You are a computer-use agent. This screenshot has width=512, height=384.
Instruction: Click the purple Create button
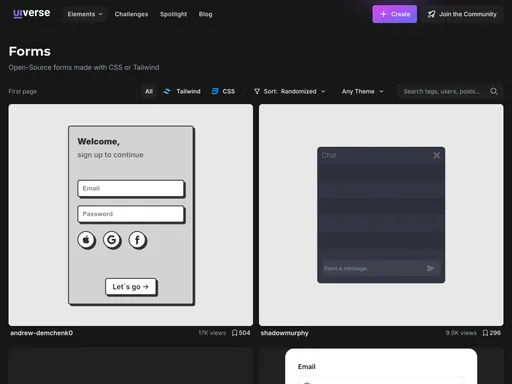tap(395, 14)
